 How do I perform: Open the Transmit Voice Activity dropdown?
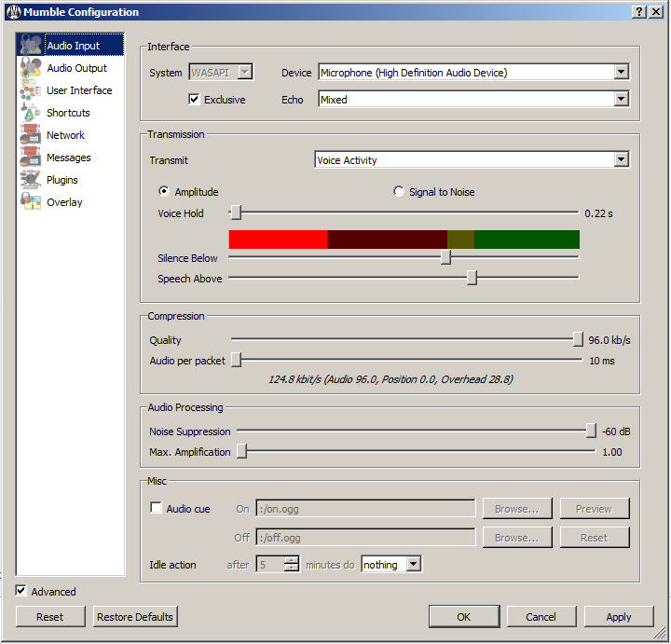click(472, 160)
